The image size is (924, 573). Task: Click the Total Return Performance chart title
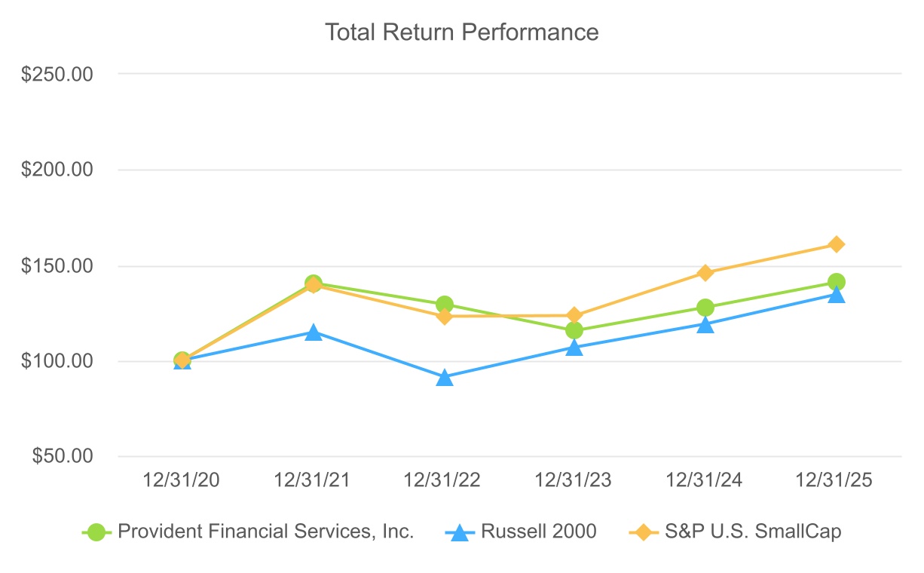[x=461, y=32]
